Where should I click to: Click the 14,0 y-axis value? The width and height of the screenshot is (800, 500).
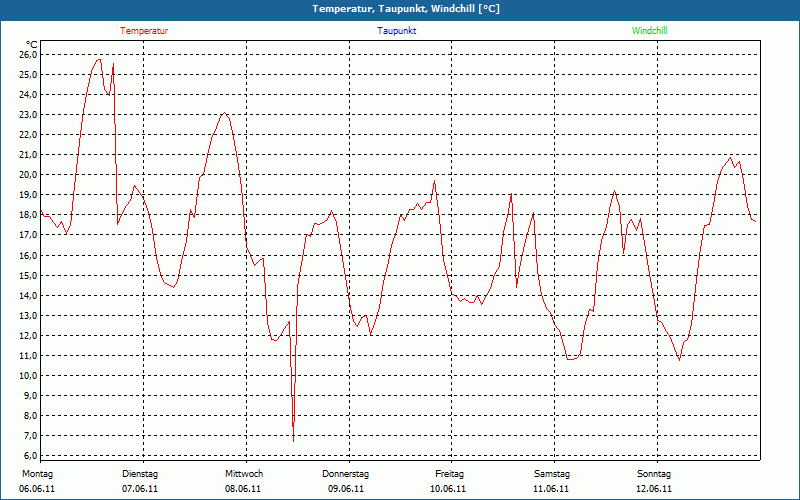[x=28, y=295]
